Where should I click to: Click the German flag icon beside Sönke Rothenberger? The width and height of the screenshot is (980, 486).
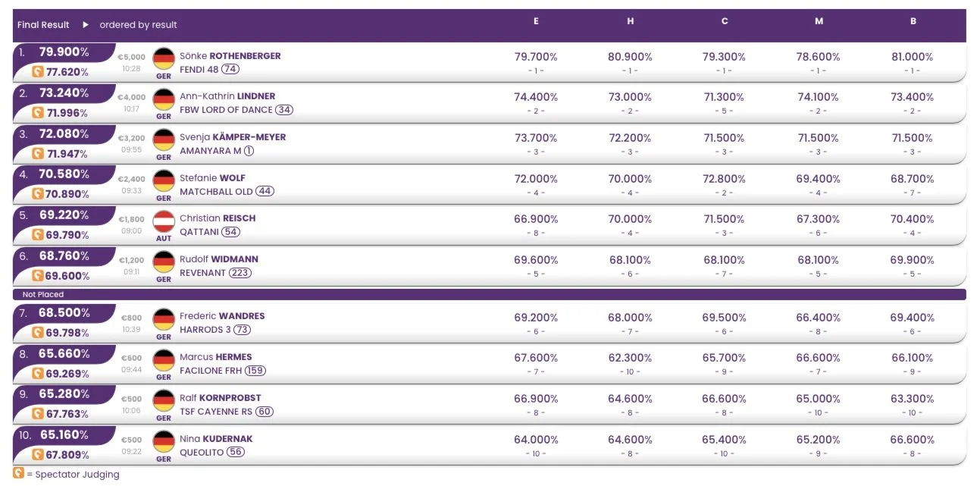tap(164, 58)
